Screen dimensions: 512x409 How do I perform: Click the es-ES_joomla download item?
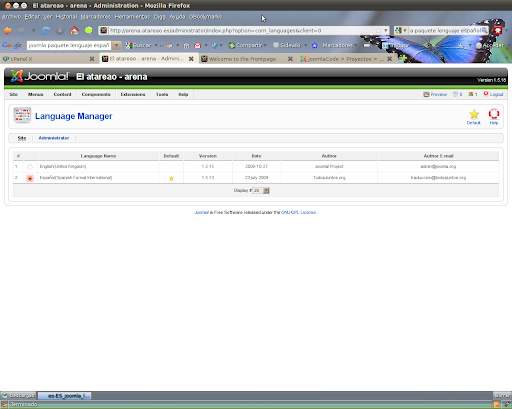coord(64,396)
